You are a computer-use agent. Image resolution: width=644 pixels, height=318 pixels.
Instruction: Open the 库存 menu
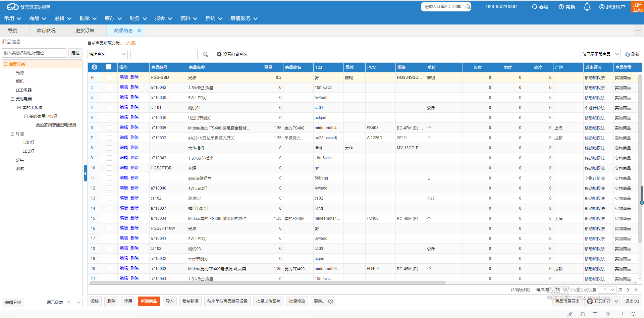point(113,18)
